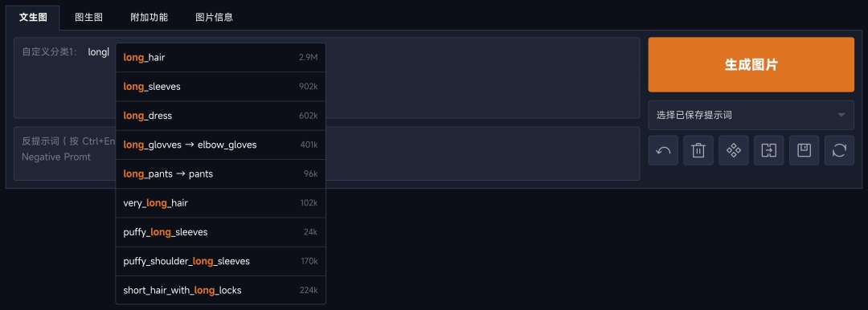Screen dimensions: 868x310
Task: Select the very_long_hair suggestion
Action: coord(220,202)
